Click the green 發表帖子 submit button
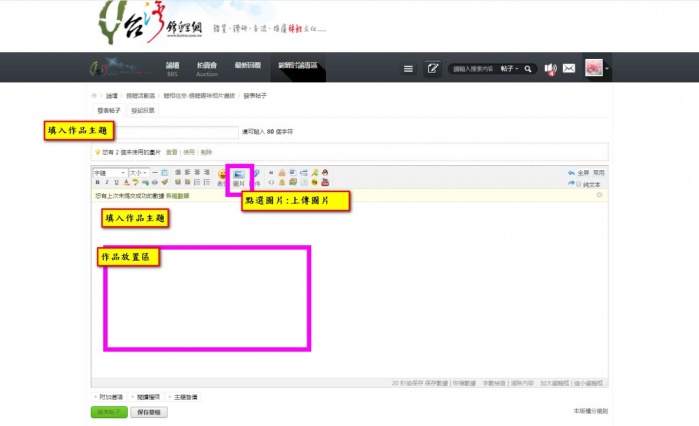The image size is (699, 426). [x=108, y=412]
